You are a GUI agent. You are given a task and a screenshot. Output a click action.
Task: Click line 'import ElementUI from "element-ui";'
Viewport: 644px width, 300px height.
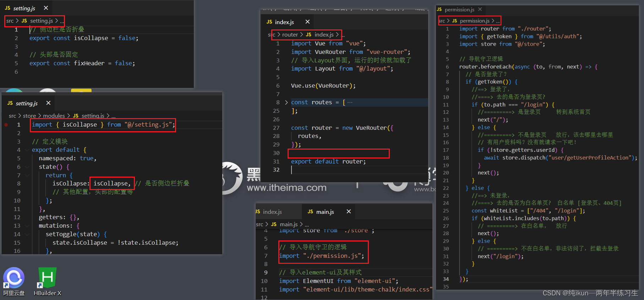click(339, 281)
